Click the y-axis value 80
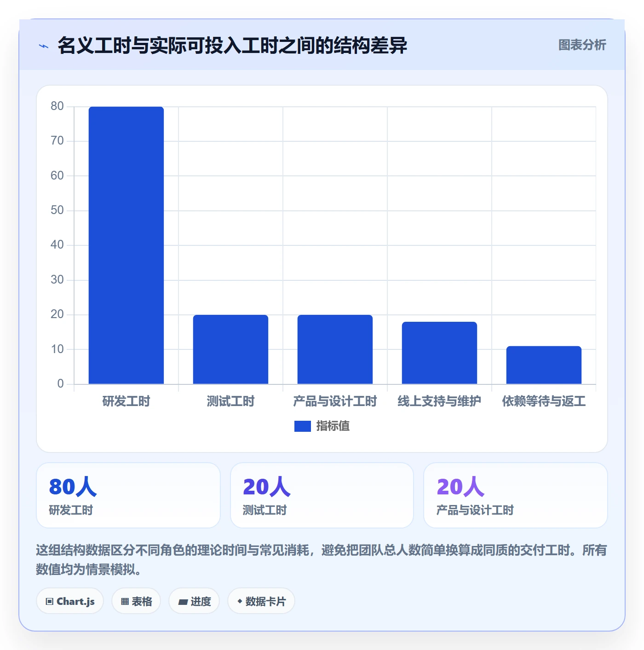 pyautogui.click(x=57, y=106)
